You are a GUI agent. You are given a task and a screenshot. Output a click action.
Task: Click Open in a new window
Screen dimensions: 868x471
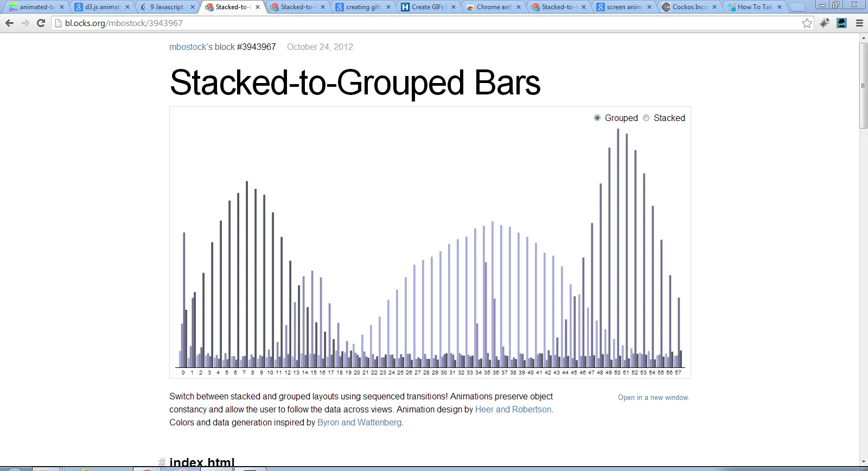(654, 397)
